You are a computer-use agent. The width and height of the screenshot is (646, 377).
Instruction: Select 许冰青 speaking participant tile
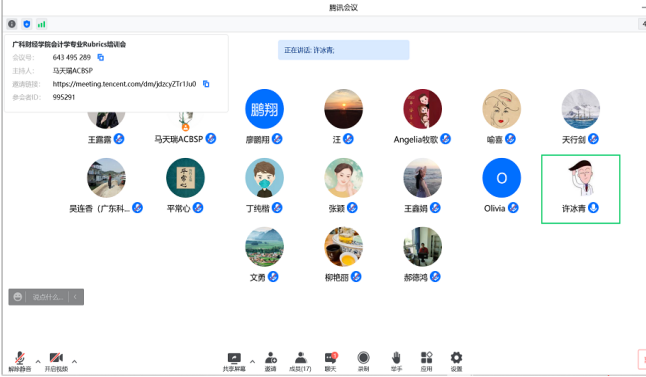[580, 189]
